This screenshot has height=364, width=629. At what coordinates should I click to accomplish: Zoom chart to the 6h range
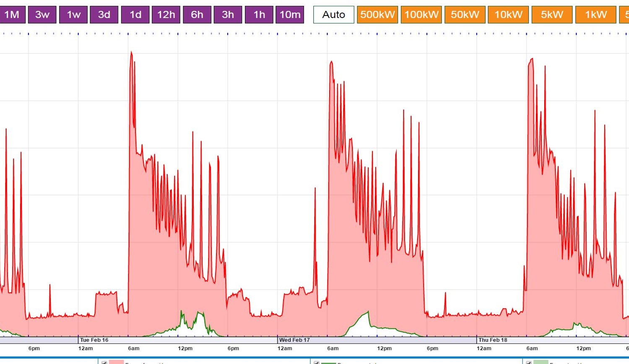point(197,15)
